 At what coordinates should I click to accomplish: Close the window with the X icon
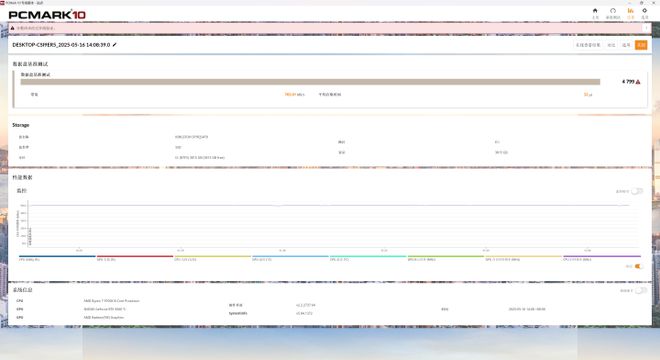pos(654,3)
